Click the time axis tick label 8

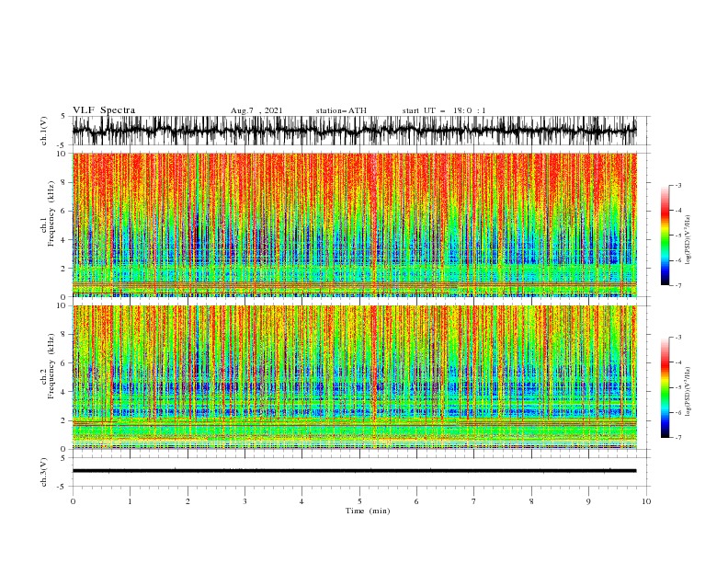(x=531, y=501)
